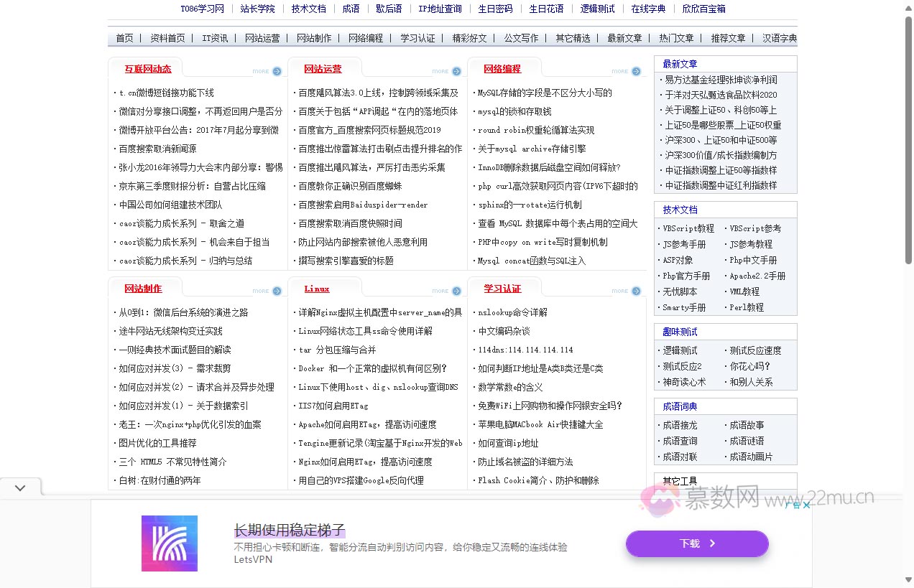Click the 下载 button in the ad

pyautogui.click(x=696, y=543)
